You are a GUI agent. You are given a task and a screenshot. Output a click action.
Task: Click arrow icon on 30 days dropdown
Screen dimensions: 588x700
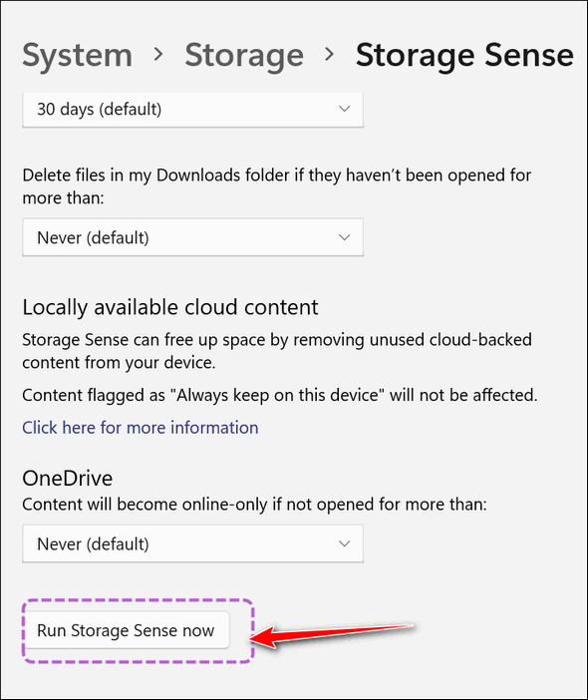[x=344, y=109]
